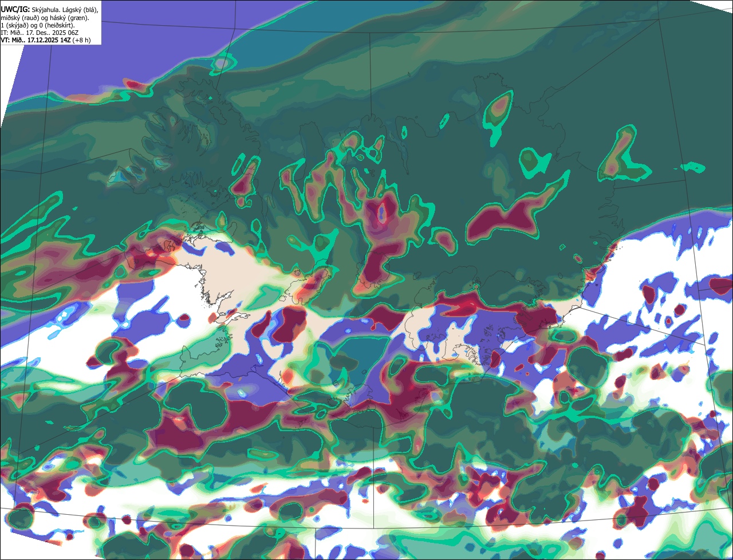Click the 'VT: Mið.. 17.12.2025 14Z (+8 h)' line

click(x=46, y=40)
